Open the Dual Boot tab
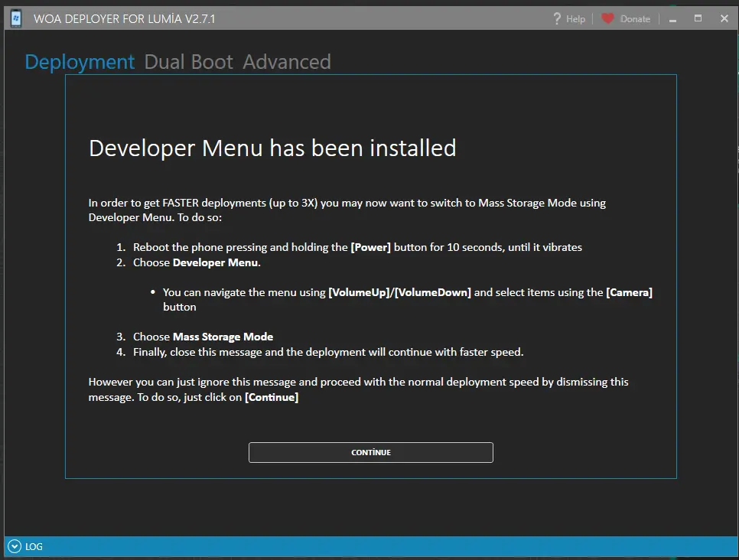 pyautogui.click(x=188, y=62)
